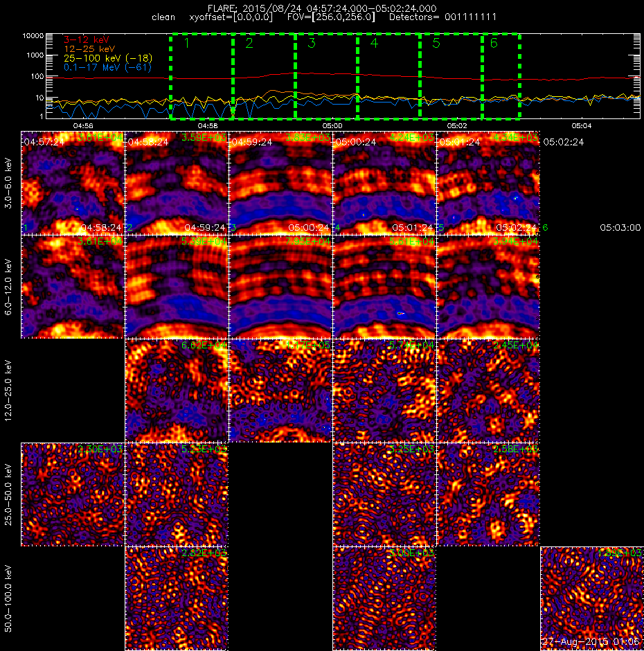Click the 'clean' algorithm label
The image size is (644, 651).
(x=163, y=17)
